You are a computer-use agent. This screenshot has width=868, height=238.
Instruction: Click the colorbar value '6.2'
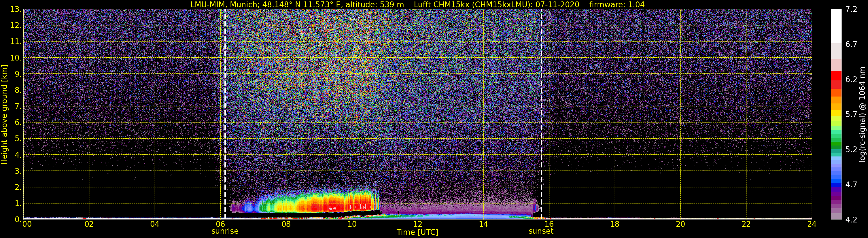click(851, 79)
